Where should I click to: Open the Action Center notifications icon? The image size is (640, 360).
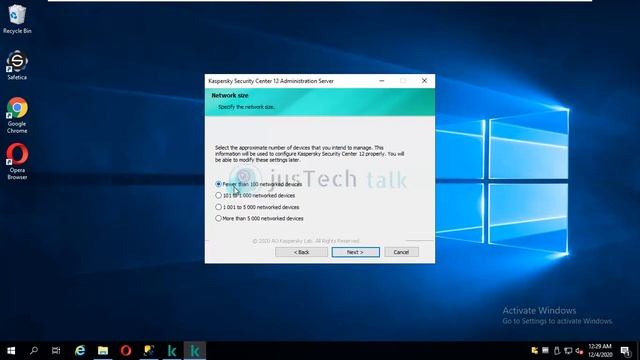click(625, 351)
